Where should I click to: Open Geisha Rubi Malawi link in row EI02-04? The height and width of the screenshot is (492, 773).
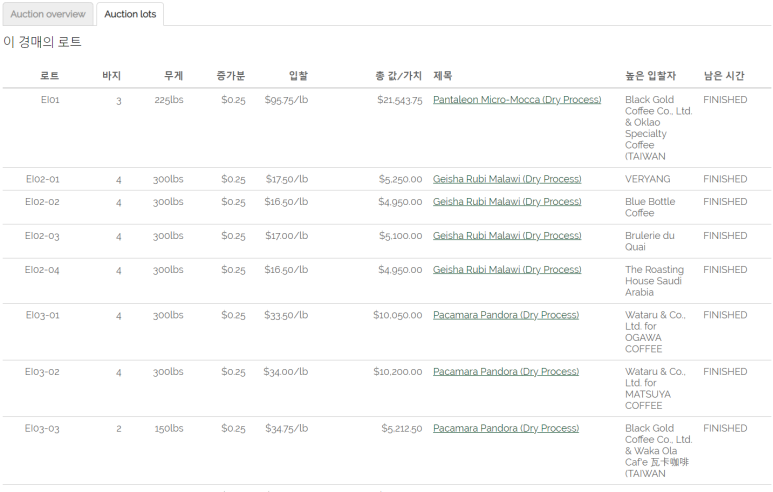(x=507, y=270)
